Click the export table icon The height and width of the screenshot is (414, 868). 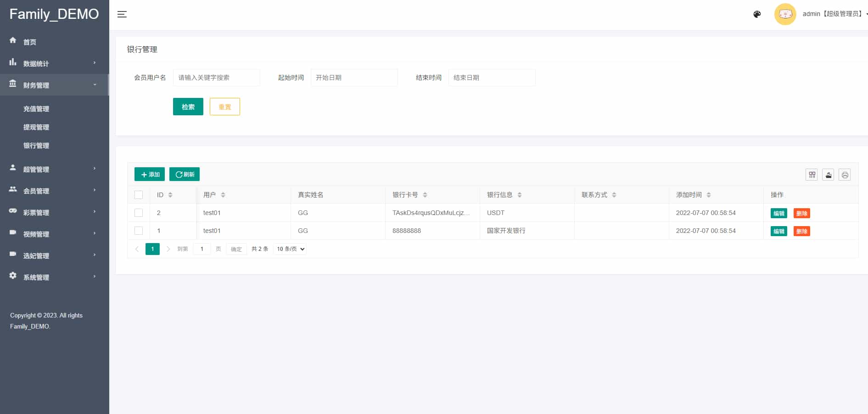828,175
